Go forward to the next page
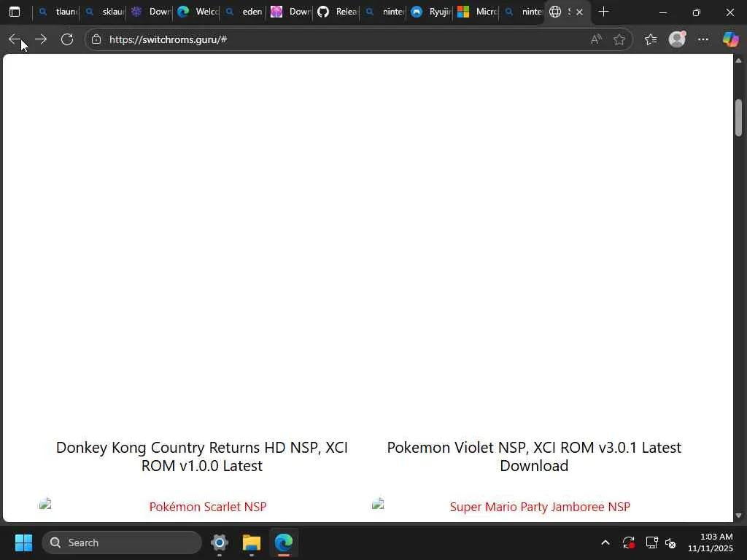The height and width of the screenshot is (560, 747). (41, 39)
